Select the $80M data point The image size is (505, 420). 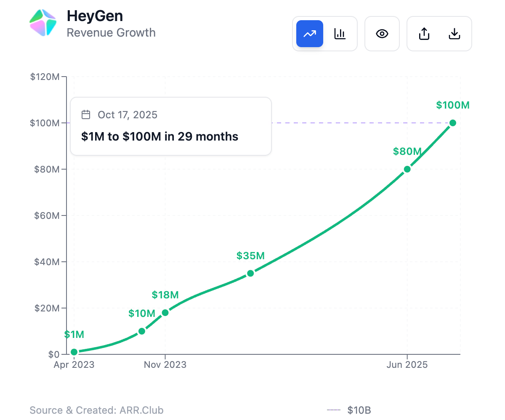click(407, 169)
